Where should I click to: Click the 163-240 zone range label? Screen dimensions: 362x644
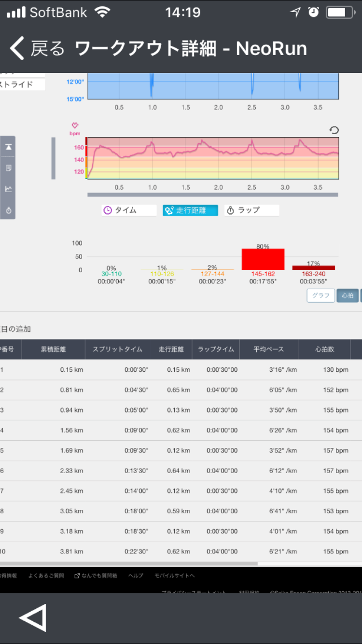coord(314,274)
